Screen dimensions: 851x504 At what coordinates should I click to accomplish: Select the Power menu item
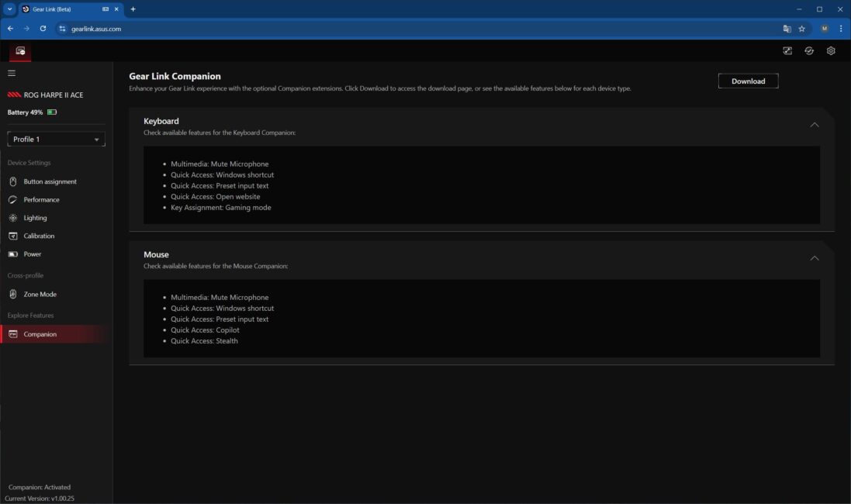(x=57, y=254)
